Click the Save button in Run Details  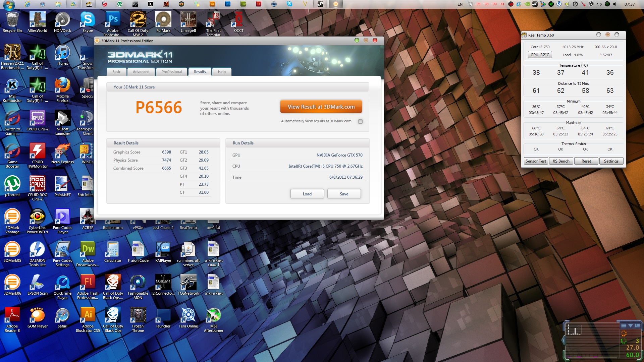coord(344,194)
